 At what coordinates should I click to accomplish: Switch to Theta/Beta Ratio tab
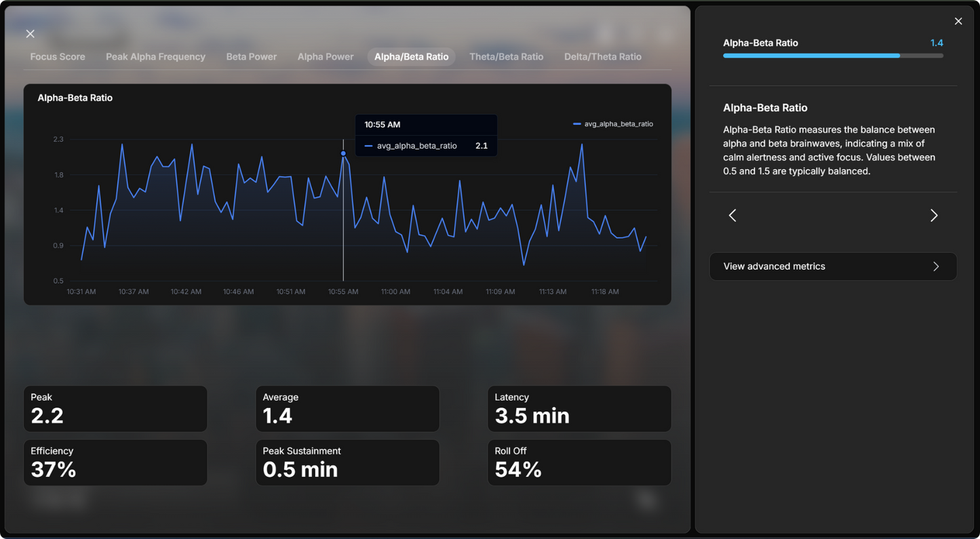pyautogui.click(x=506, y=57)
